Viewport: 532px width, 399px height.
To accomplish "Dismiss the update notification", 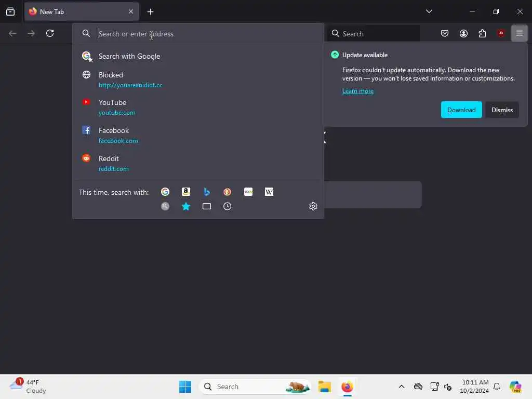I will pyautogui.click(x=502, y=110).
